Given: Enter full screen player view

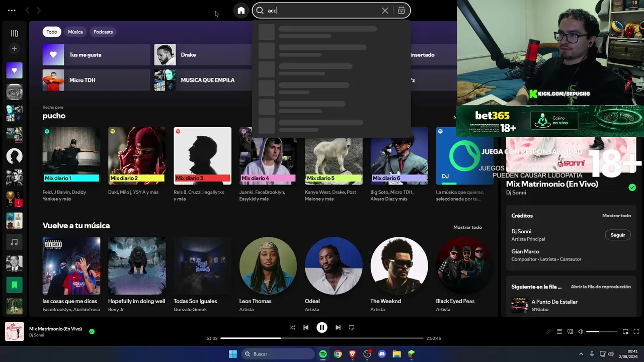Looking at the screenshot, I should click(636, 331).
